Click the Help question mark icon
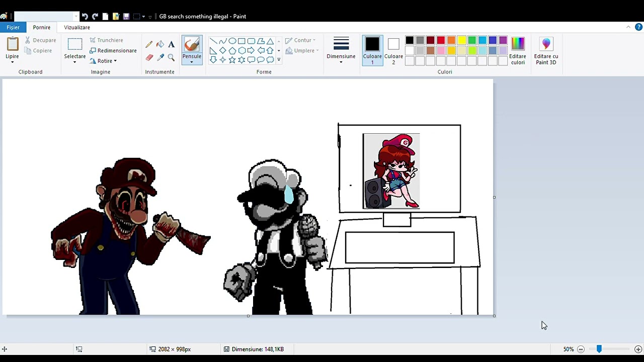The image size is (644, 362). 638,27
